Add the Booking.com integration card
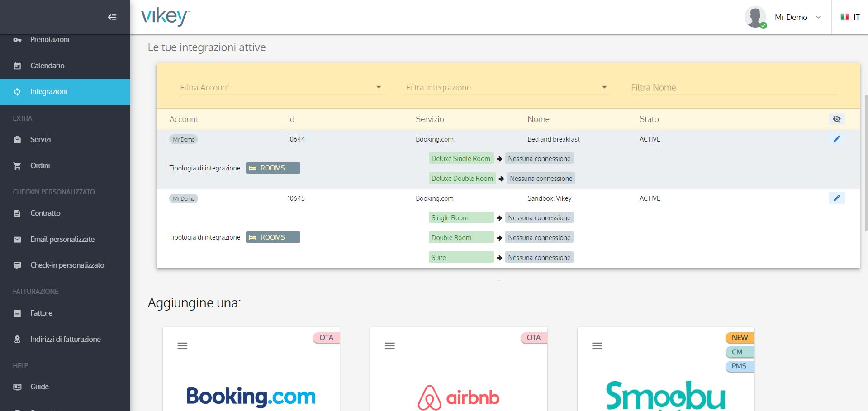 pyautogui.click(x=251, y=369)
